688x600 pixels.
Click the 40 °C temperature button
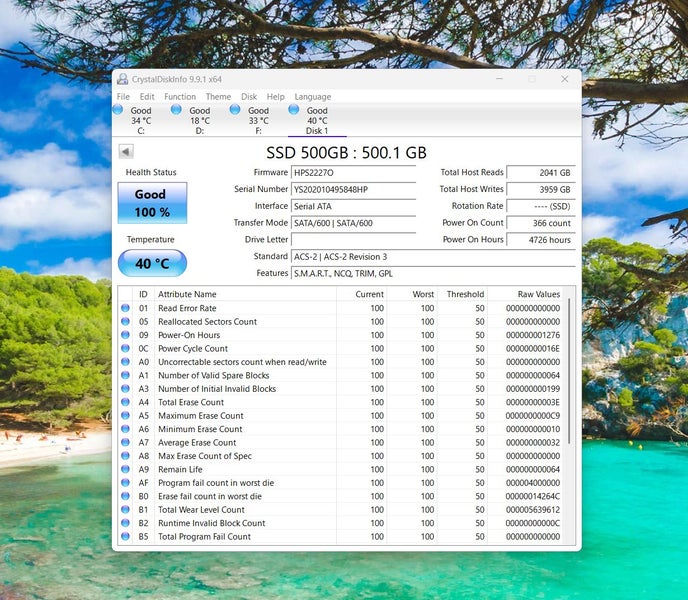[152, 263]
